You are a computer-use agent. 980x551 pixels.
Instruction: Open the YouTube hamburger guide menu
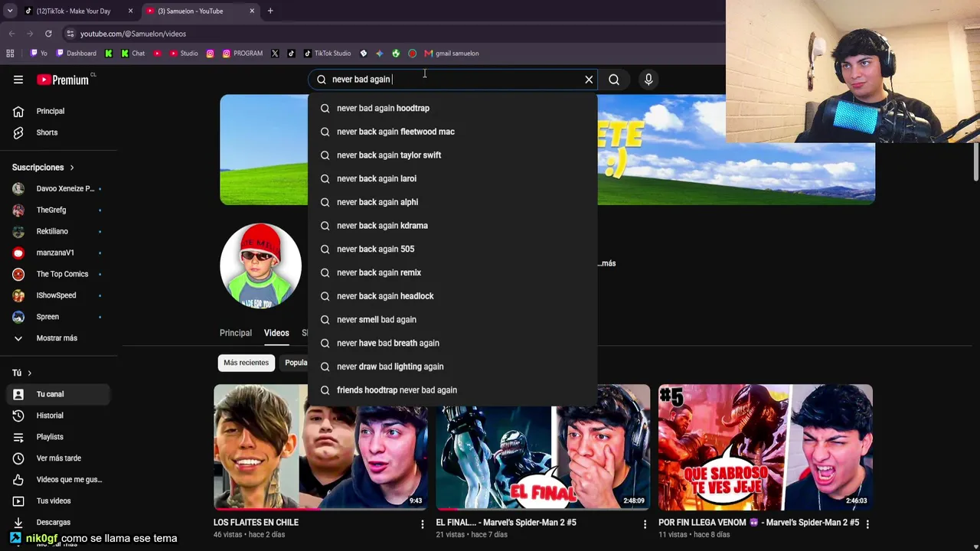[x=18, y=80]
